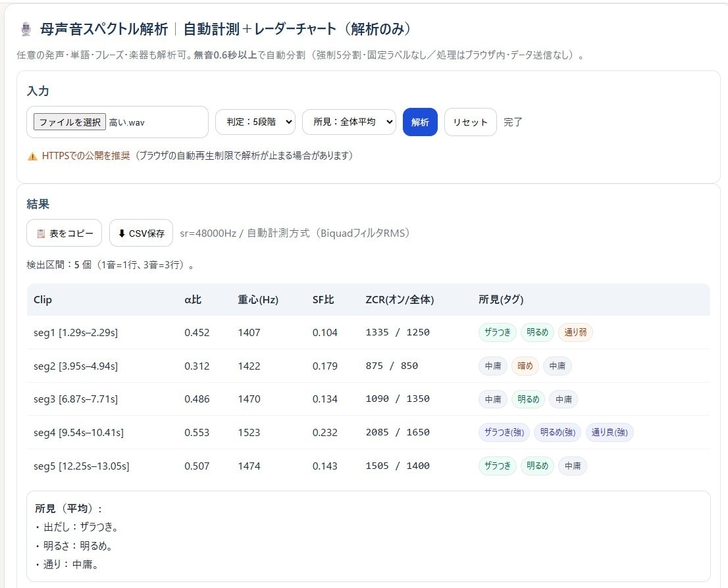The height and width of the screenshot is (588, 728).
Task: Click the download arrow icon in CSV保存
Action: [122, 233]
